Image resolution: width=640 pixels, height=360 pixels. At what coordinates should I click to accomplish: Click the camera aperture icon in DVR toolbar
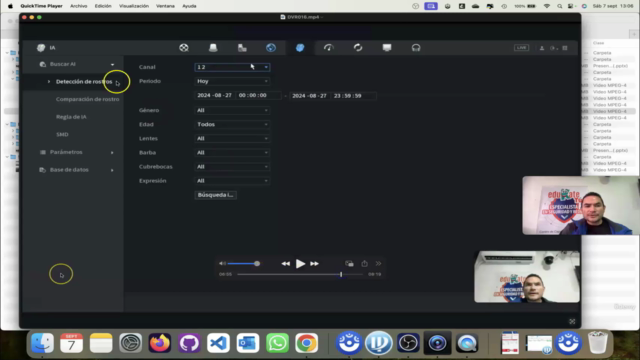click(x=184, y=48)
